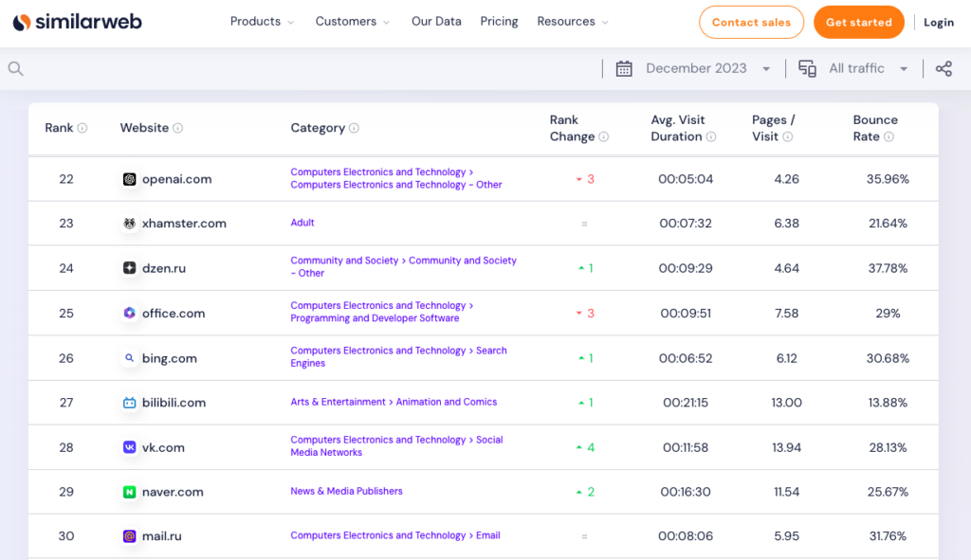971x560 pixels.
Task: Click the Rank column info icon
Action: [x=82, y=128]
